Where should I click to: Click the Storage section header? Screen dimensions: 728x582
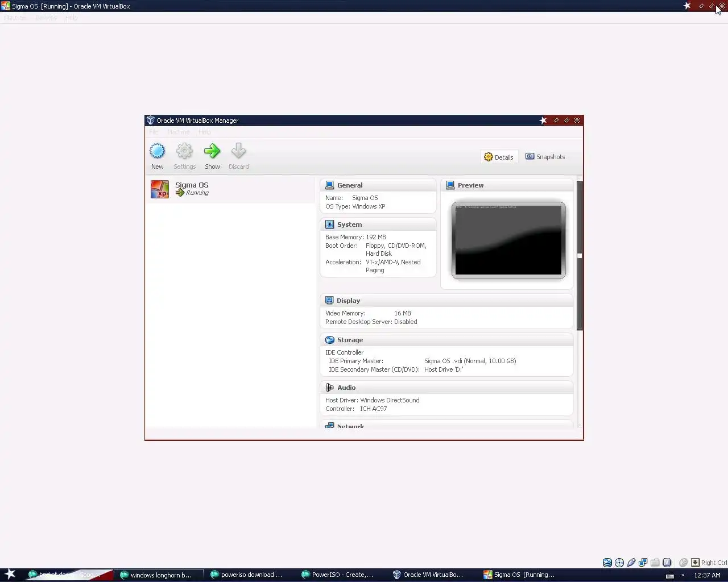coord(446,340)
